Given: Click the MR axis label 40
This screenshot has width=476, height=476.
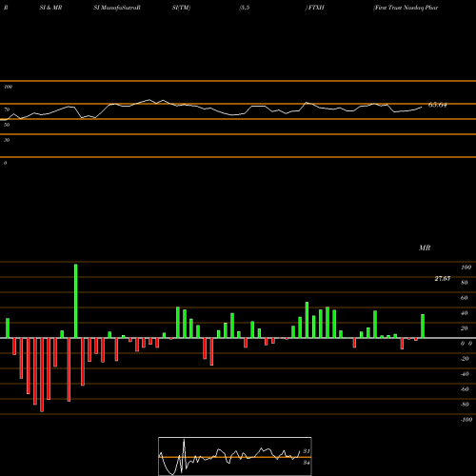Looking at the screenshot, I should [465, 313].
